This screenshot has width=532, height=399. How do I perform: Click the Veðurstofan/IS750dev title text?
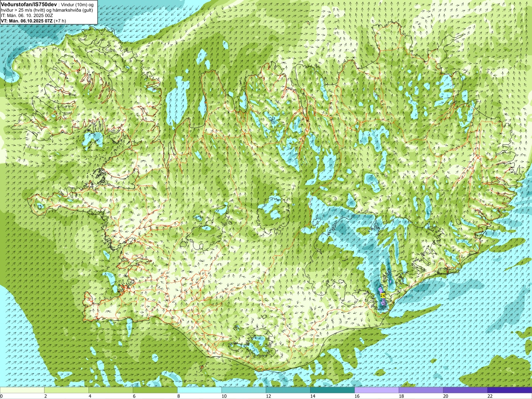click(29, 4)
